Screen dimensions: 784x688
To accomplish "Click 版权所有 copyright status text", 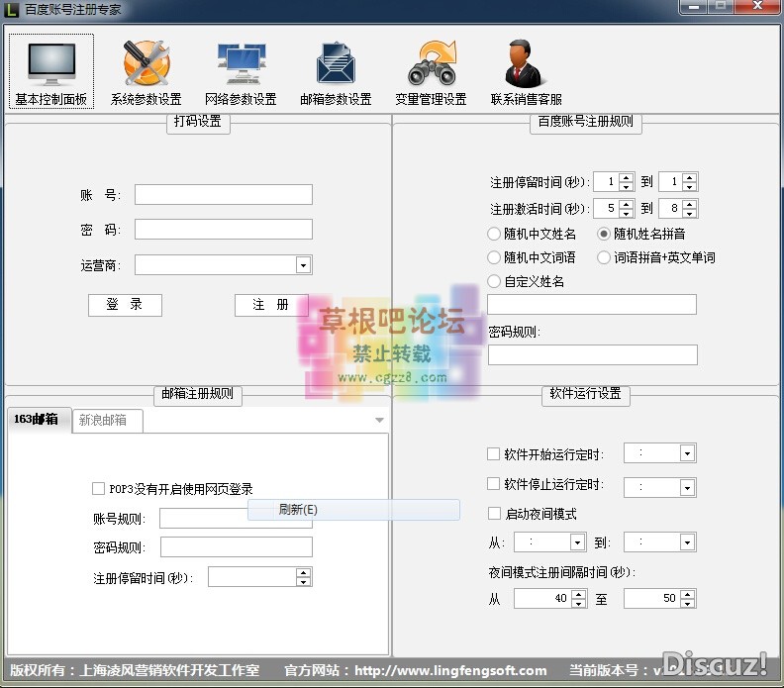I will pos(135,670).
